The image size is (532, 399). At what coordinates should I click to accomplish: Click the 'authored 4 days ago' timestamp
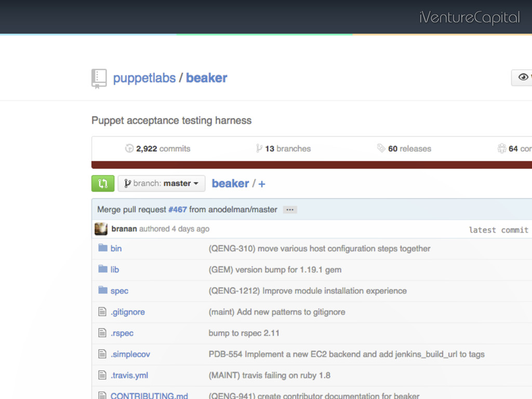[175, 229]
